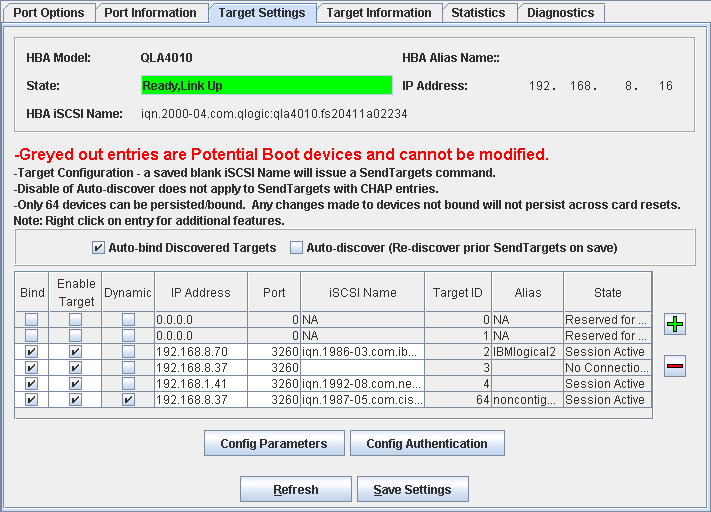Check Dynamic box for 192.168.8.70 row

coord(128,352)
